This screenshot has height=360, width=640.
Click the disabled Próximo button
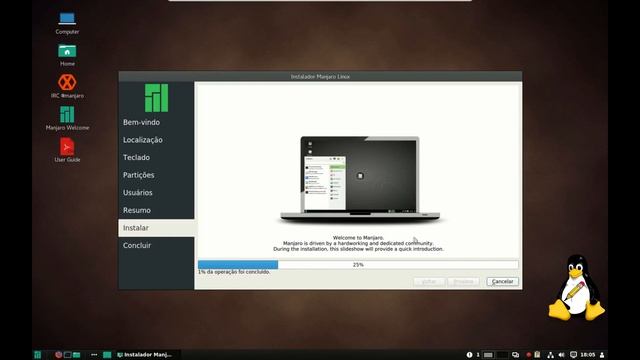[x=463, y=282]
